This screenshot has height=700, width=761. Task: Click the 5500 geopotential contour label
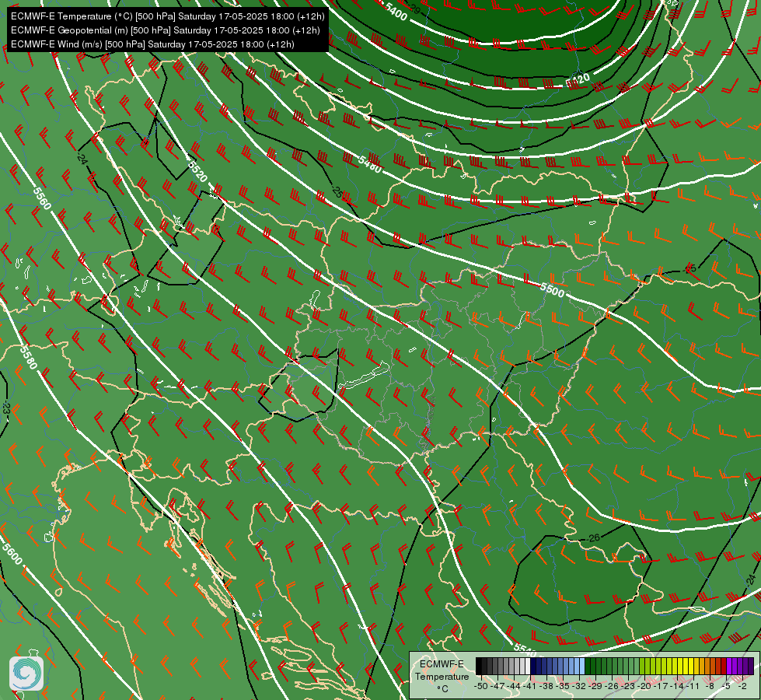553,290
